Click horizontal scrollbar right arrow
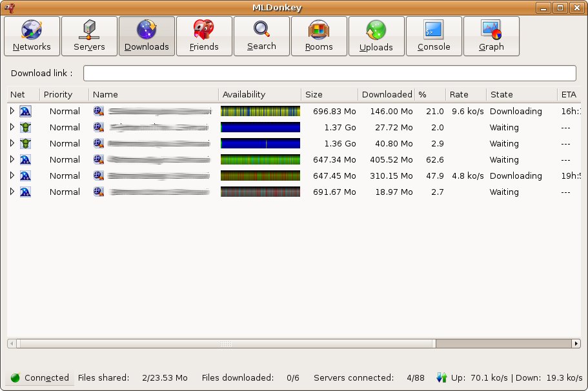Screen dimensions: 588x391 click(x=576, y=344)
